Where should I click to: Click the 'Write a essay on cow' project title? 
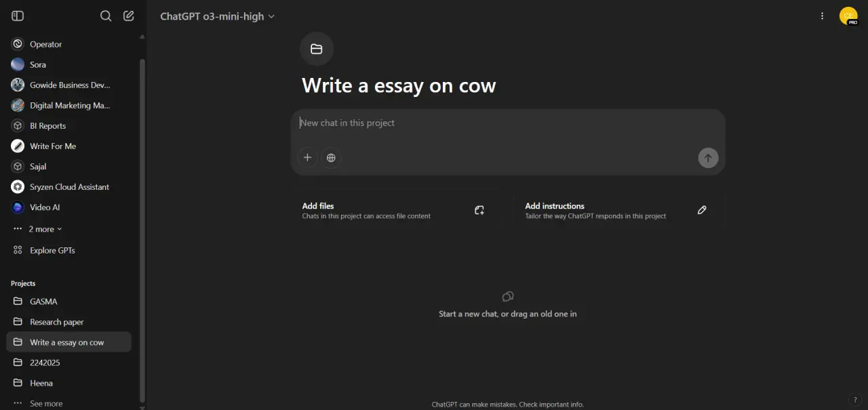click(x=399, y=86)
